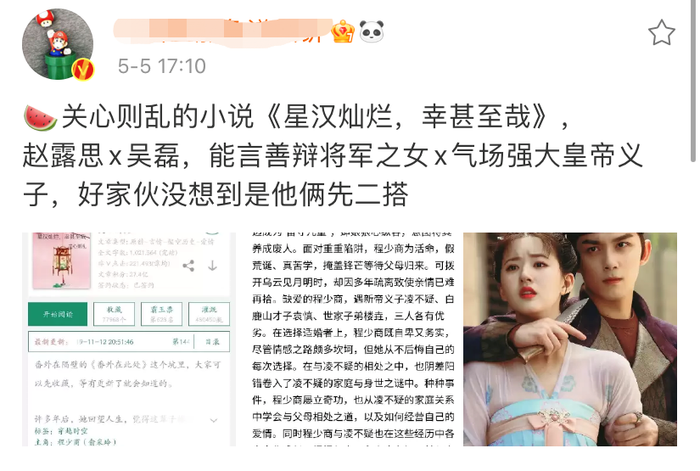Open the 目录 table of contents

pyautogui.click(x=212, y=342)
